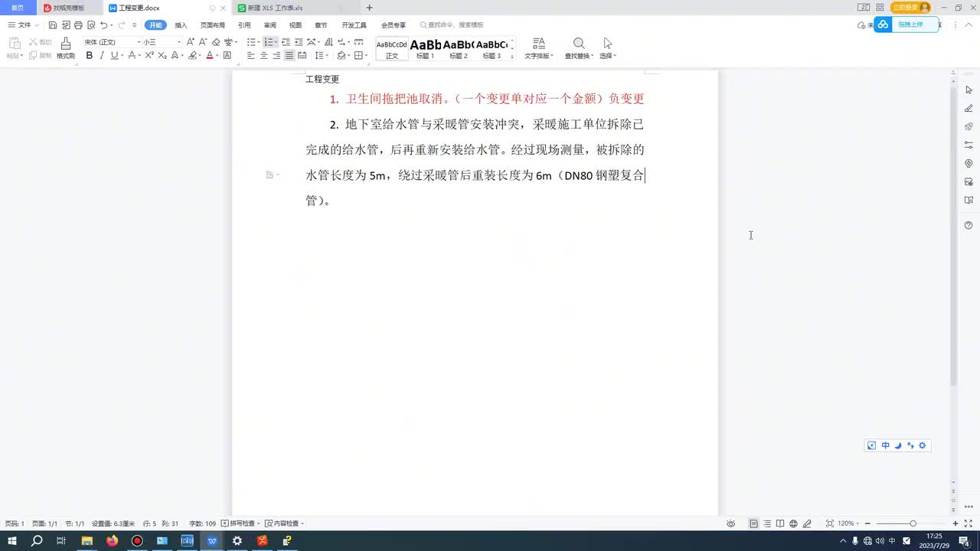Viewport: 980px width, 551px height.
Task: Increase font size with the grow font icon
Action: coord(191,42)
